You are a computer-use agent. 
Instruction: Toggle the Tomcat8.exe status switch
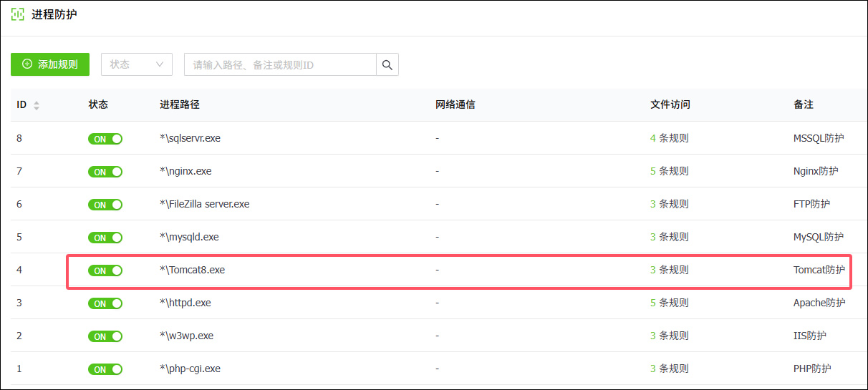click(x=105, y=270)
